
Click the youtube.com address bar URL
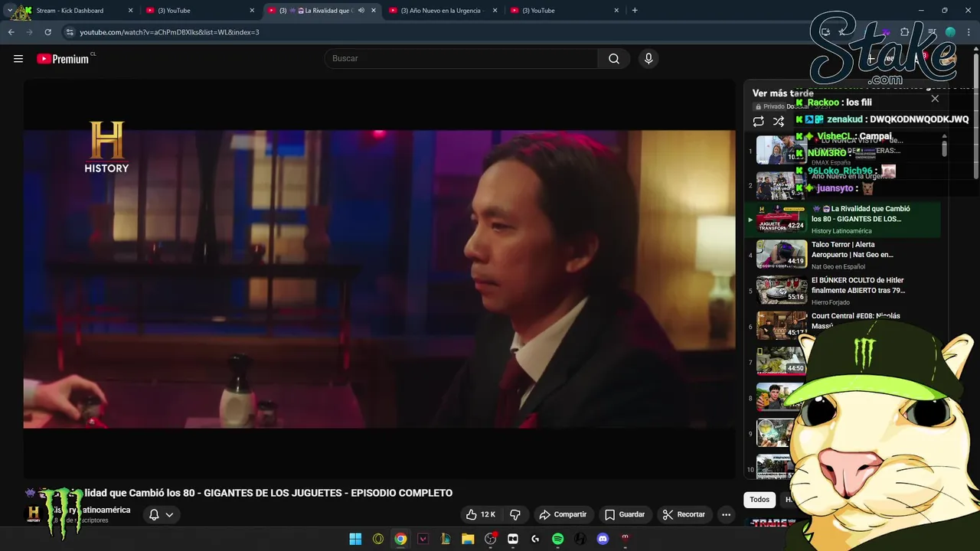pos(169,32)
